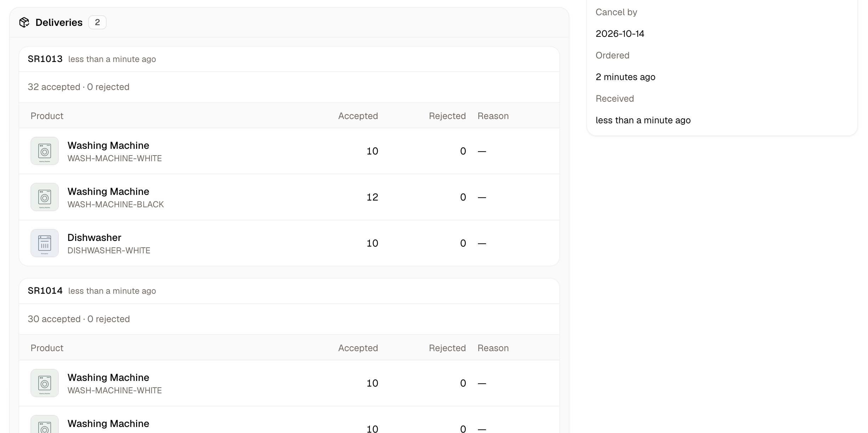Click the Cancel by date 2026-10-14
Screen dimensions: 868x433
(x=620, y=34)
